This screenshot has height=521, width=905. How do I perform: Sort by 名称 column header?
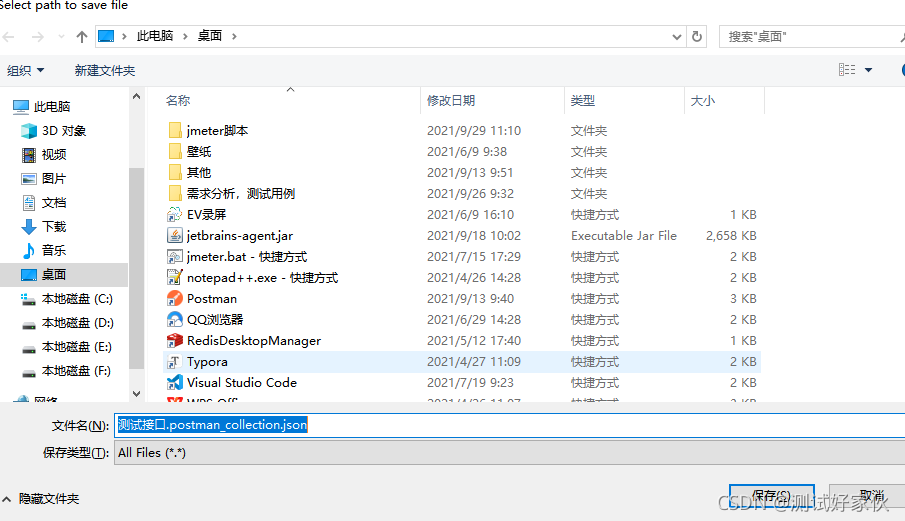[x=178, y=100]
